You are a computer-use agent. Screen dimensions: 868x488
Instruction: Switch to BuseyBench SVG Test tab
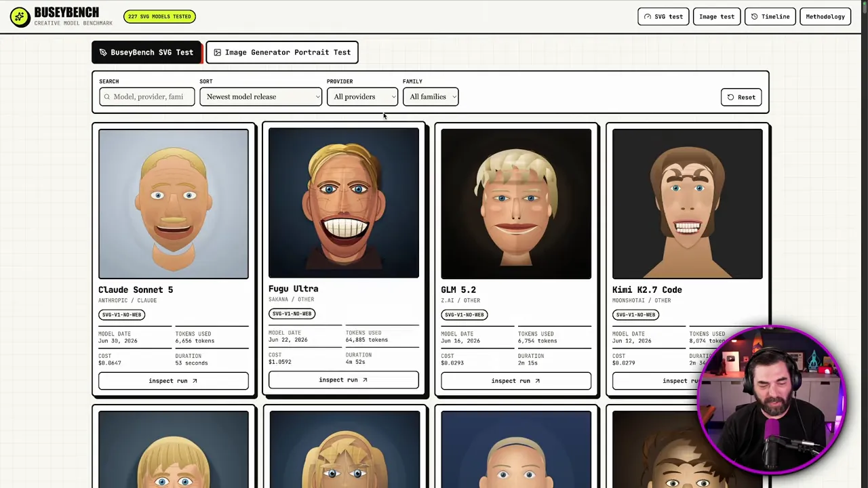[x=146, y=52]
